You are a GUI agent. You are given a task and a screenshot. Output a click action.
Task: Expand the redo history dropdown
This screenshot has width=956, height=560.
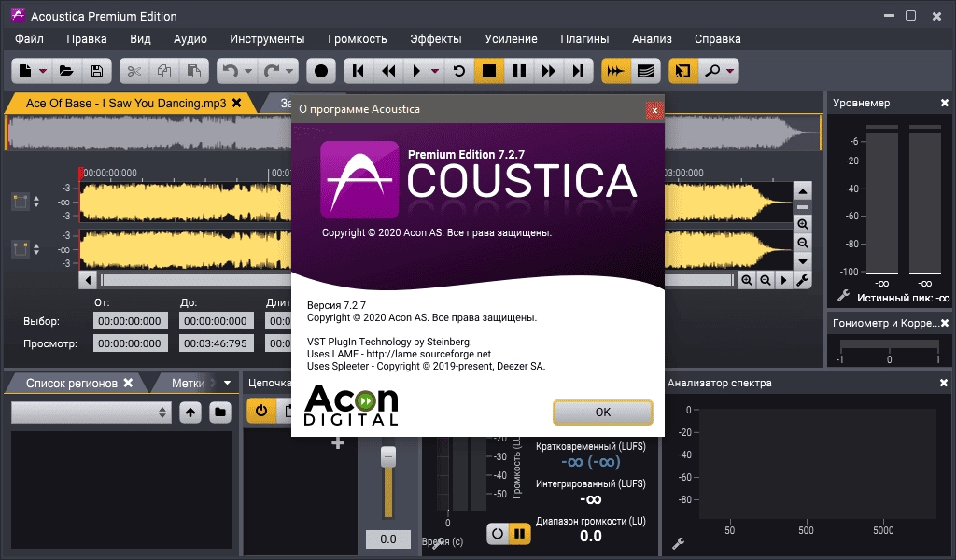[289, 71]
